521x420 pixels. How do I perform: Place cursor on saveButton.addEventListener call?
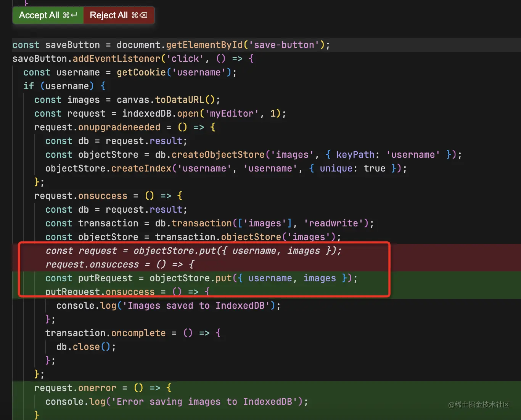[x=87, y=59]
